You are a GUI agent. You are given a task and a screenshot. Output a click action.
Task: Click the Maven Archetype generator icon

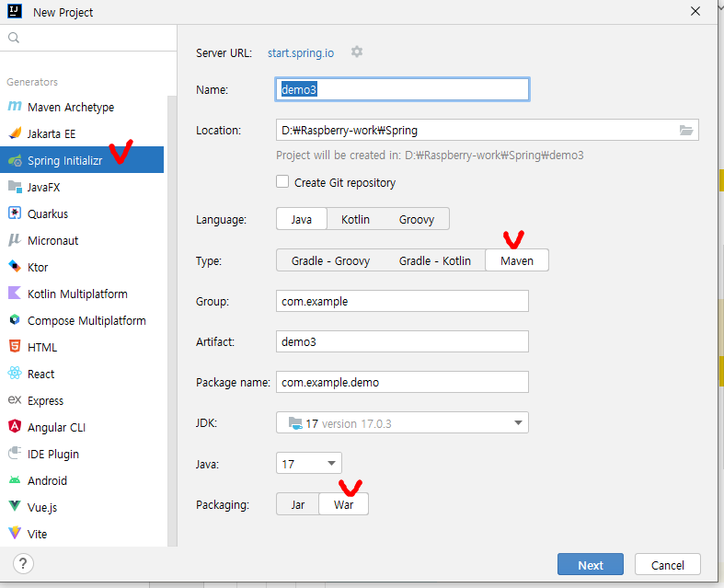tap(15, 106)
